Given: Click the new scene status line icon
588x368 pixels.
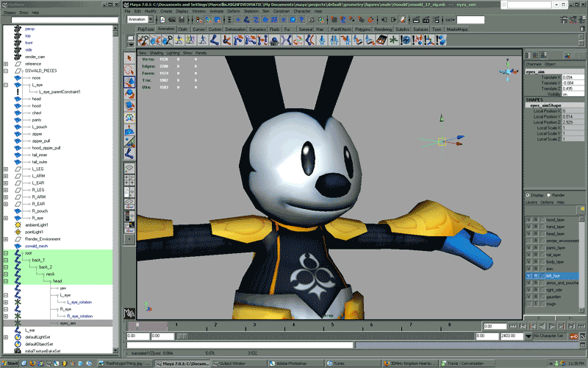Looking at the screenshot, I should (162, 20).
